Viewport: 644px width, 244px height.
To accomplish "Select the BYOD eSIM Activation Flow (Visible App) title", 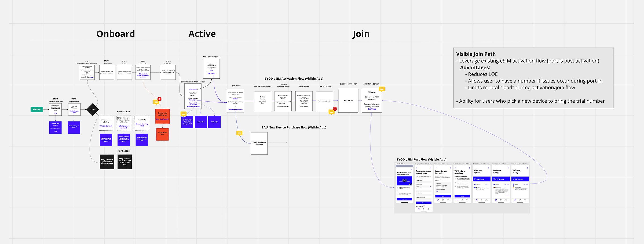I will point(294,79).
